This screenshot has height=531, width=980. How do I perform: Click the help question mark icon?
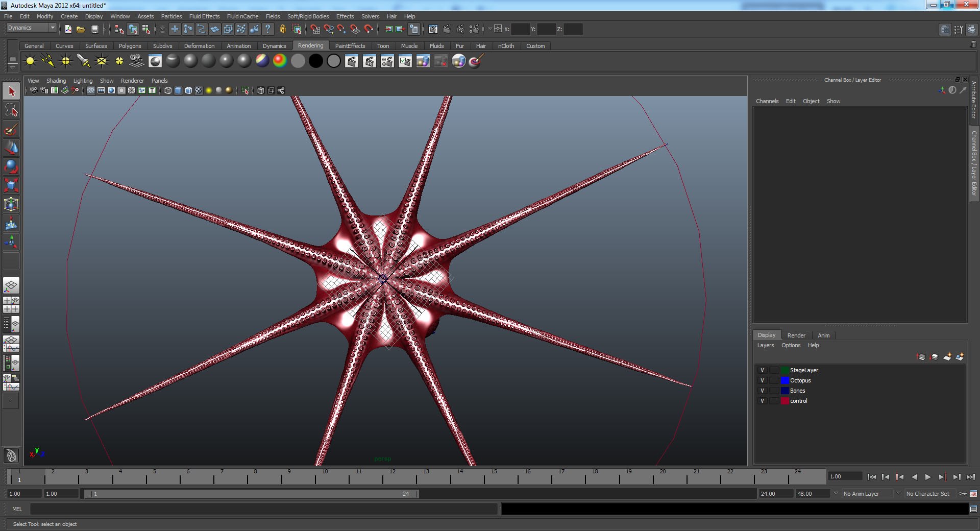[x=267, y=29]
